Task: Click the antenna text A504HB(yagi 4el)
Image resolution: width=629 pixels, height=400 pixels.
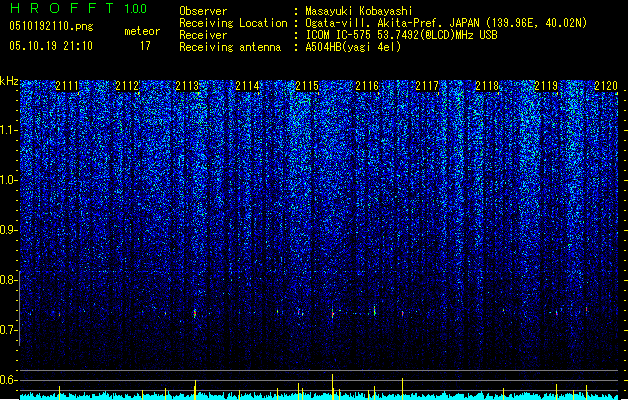Action: 353,47
